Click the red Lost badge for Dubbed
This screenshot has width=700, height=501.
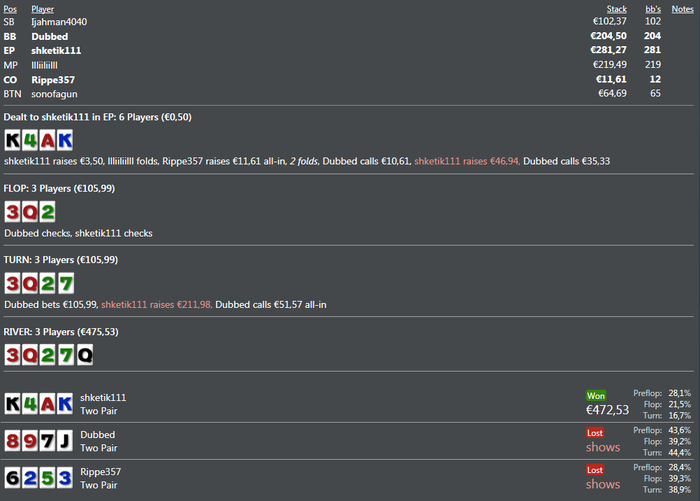pos(595,432)
